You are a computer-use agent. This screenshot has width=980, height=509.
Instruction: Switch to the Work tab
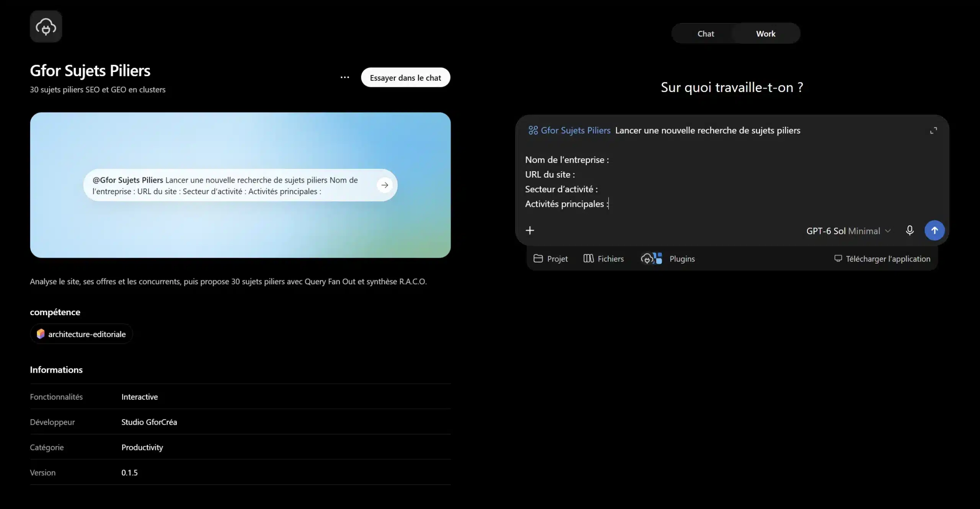click(766, 34)
